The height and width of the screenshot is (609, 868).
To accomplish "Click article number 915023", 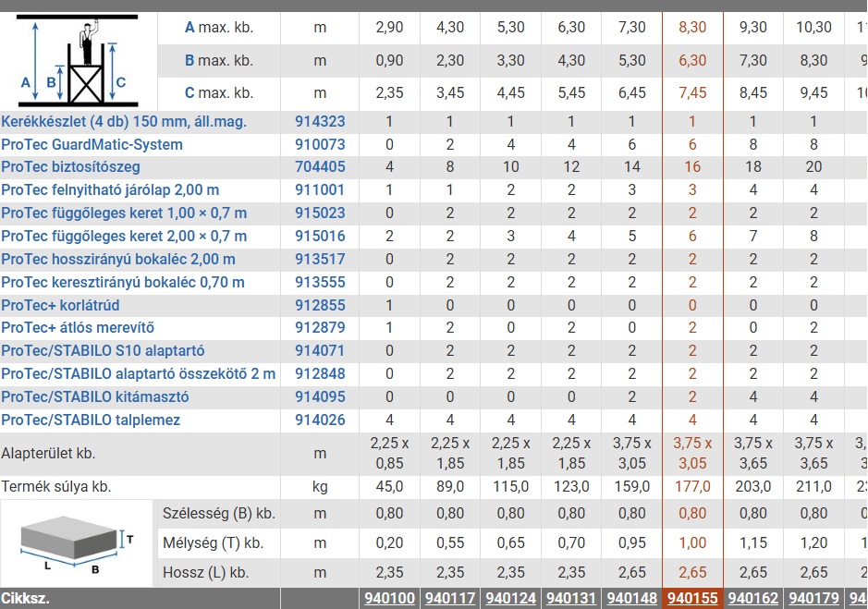I will point(320,213).
